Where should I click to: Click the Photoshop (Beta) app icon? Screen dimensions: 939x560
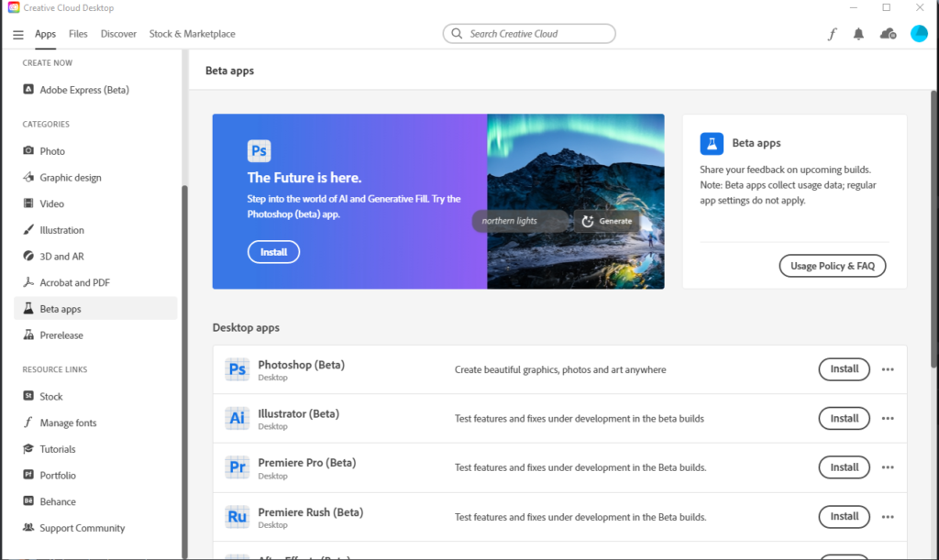(x=238, y=369)
